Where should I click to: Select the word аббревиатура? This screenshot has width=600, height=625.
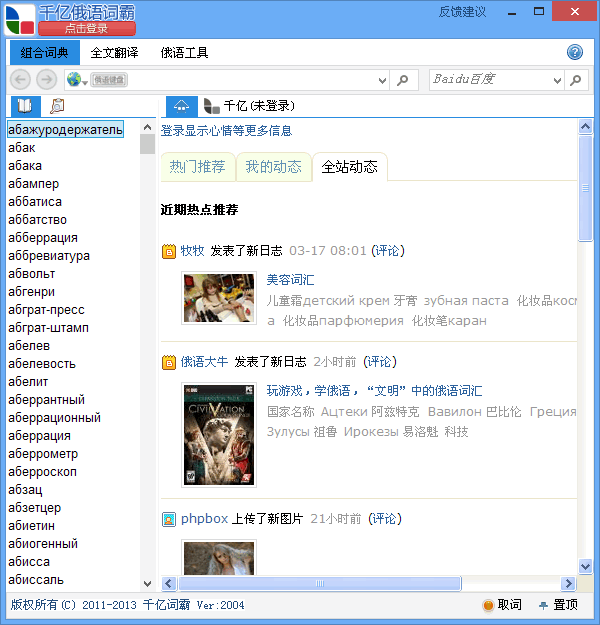(49, 256)
